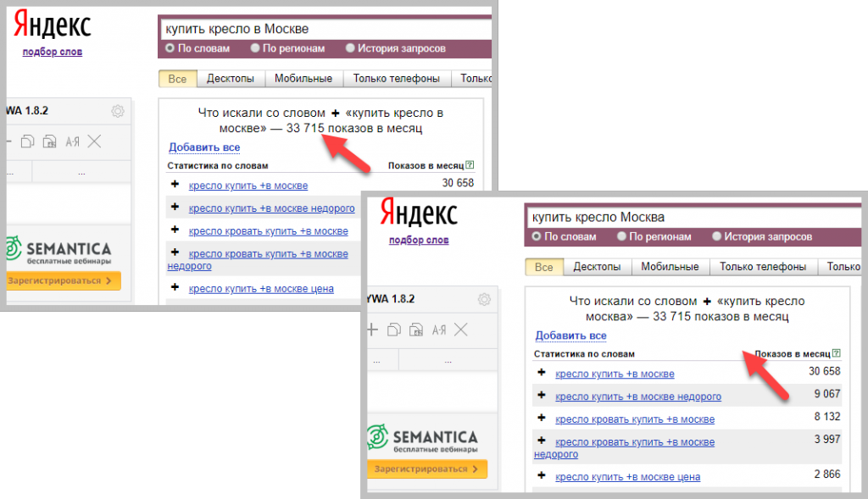Open 'Десктопы' tab in 'купить кресло Москва' window
Screen dimensions: 868x499
(x=597, y=267)
